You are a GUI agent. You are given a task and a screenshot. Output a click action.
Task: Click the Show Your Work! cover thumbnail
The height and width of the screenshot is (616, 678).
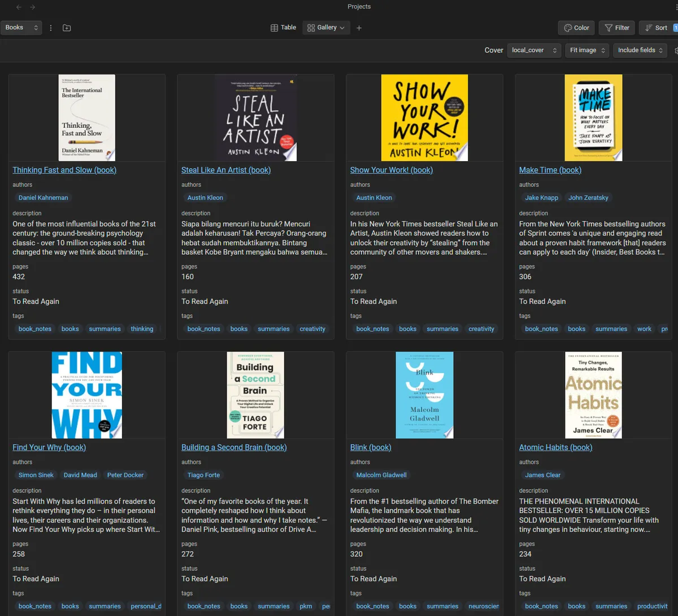(424, 118)
